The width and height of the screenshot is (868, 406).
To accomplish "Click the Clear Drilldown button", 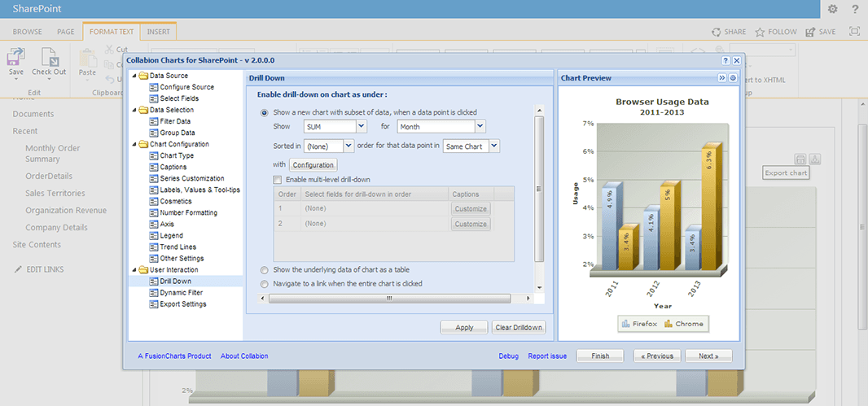I will (x=519, y=327).
